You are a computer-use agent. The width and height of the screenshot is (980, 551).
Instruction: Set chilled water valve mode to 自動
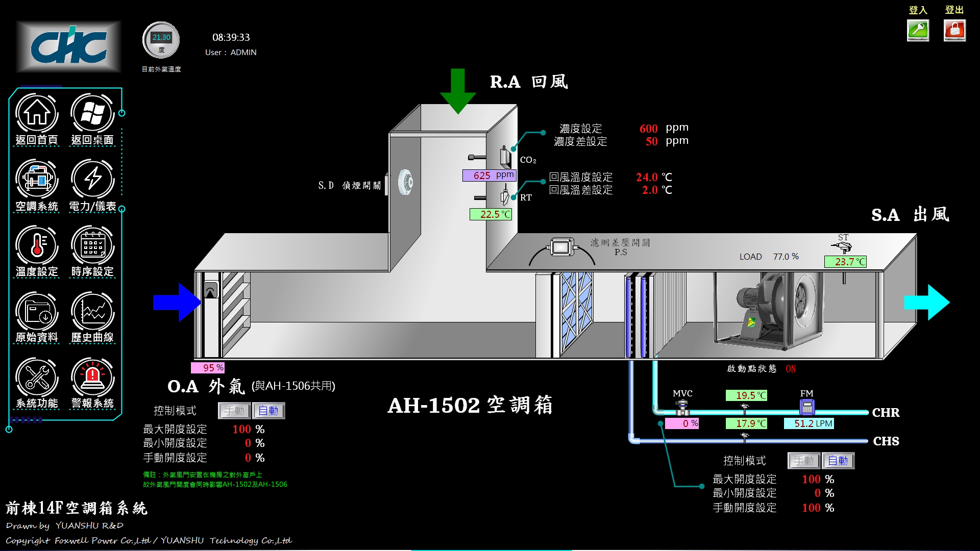[x=838, y=461]
